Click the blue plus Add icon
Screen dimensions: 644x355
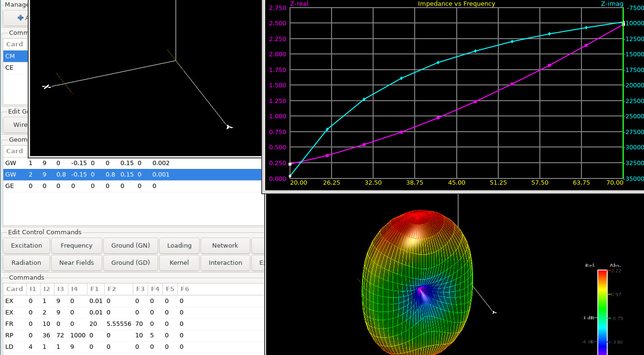(x=21, y=18)
